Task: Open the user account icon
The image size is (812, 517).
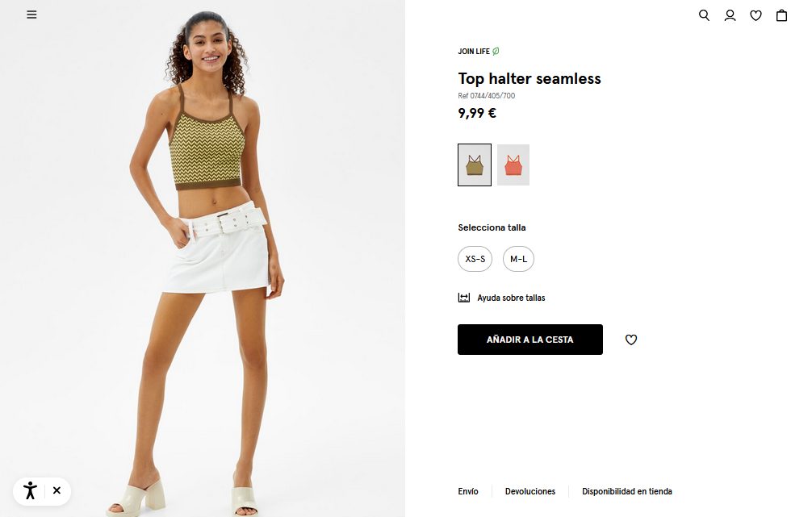Action: 730,15
